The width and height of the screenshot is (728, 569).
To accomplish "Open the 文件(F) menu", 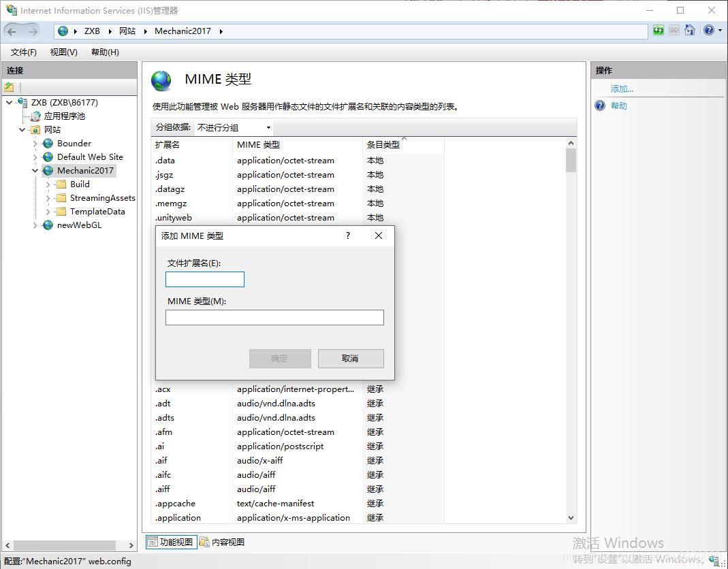I will click(24, 52).
